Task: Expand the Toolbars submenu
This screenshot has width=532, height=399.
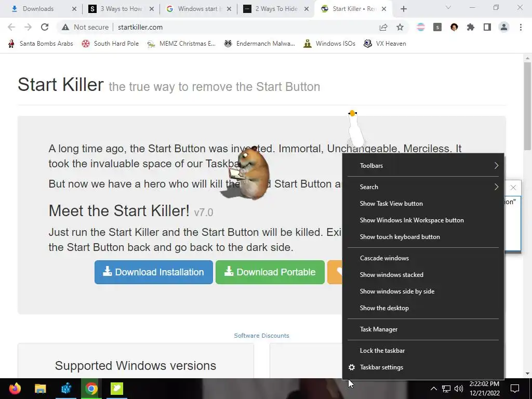Action: click(423, 166)
